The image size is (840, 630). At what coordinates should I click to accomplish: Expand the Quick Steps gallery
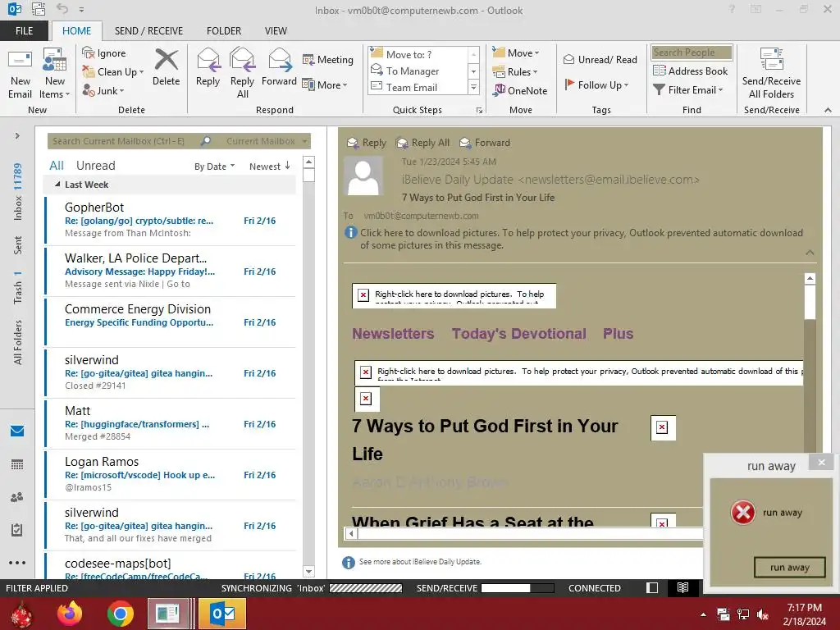click(x=473, y=87)
